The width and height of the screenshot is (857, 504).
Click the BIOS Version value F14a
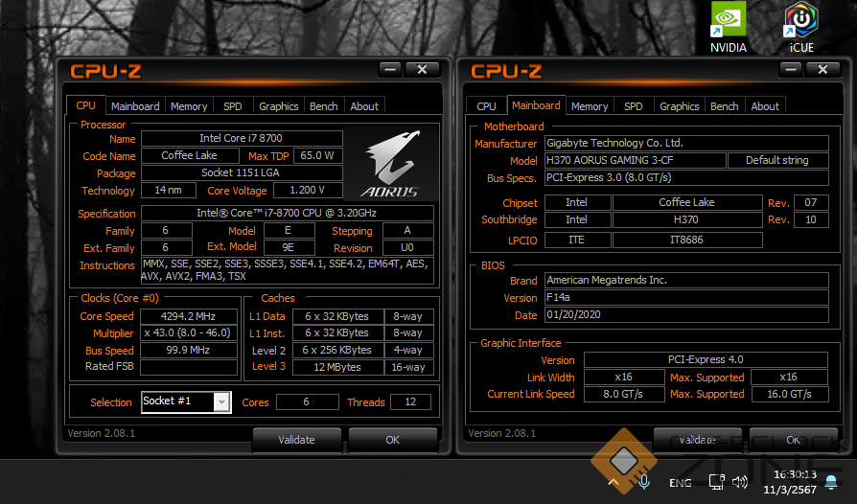pos(686,298)
